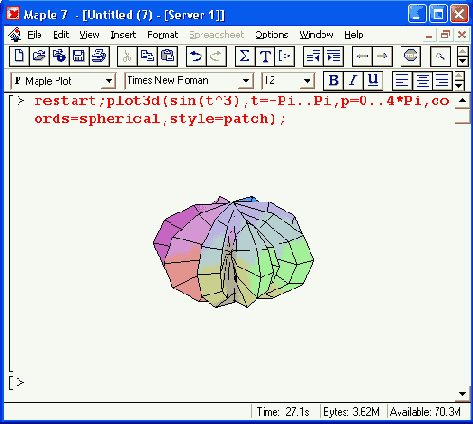Click the Help menu
Viewport: 473px width, 424px height.
354,35
